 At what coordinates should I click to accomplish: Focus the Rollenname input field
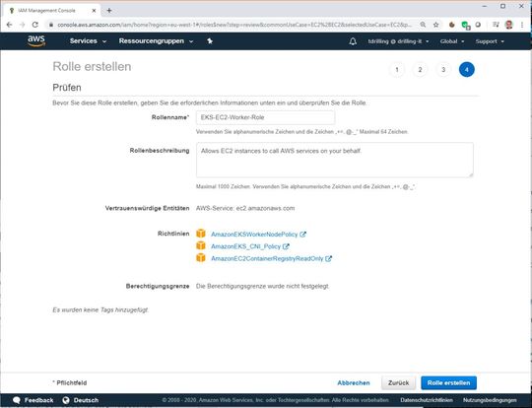point(266,117)
